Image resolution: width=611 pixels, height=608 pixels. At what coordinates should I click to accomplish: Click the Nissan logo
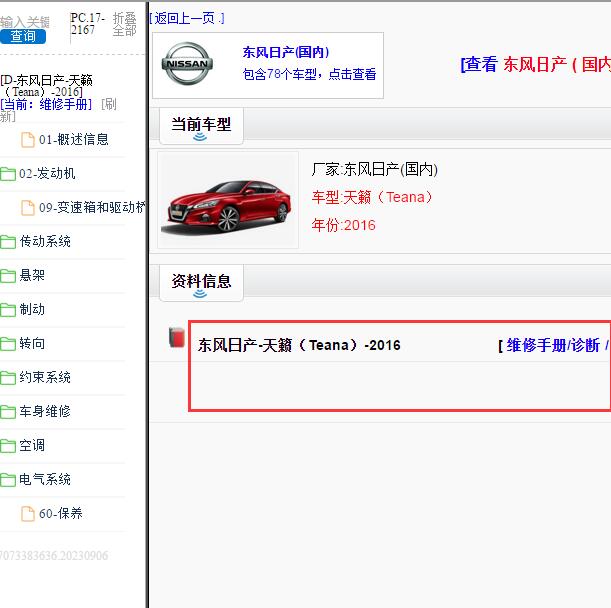[x=187, y=64]
